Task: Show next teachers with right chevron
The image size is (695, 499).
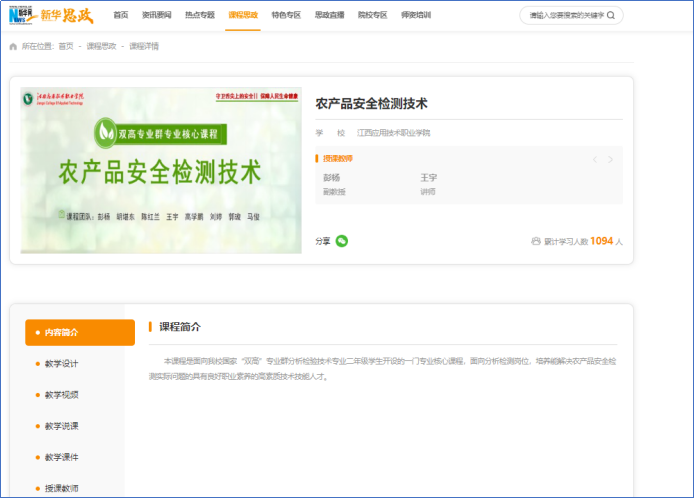Action: [610, 160]
